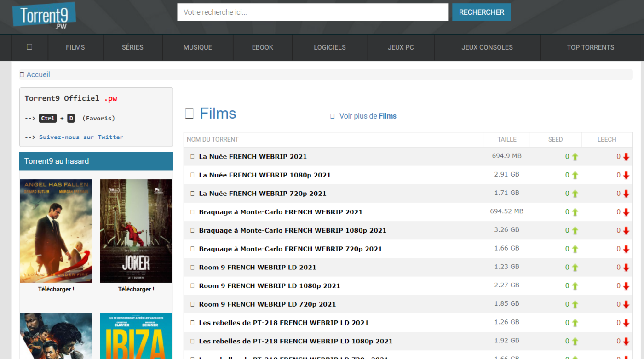Click 'Télécharger !' under Joker poster
This screenshot has width=644, height=359.
pos(136,289)
